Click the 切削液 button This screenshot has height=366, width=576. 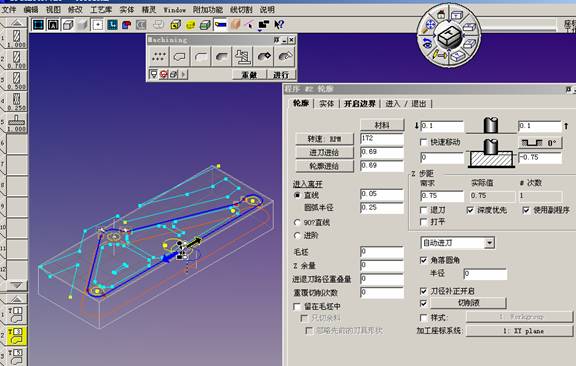point(468,303)
